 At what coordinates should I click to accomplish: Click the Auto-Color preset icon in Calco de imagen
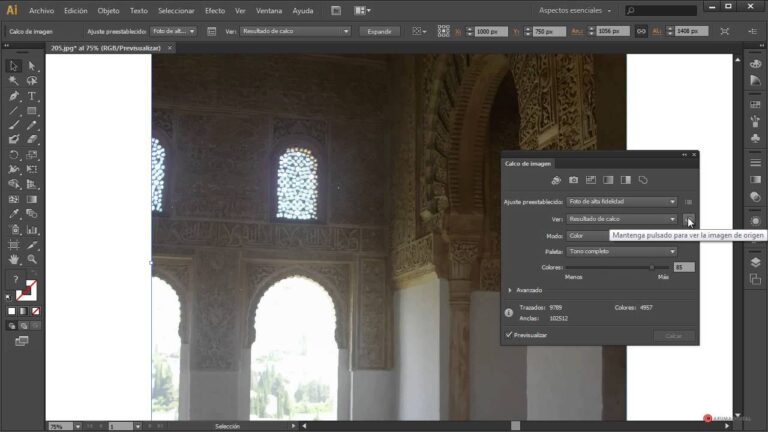[x=556, y=180]
